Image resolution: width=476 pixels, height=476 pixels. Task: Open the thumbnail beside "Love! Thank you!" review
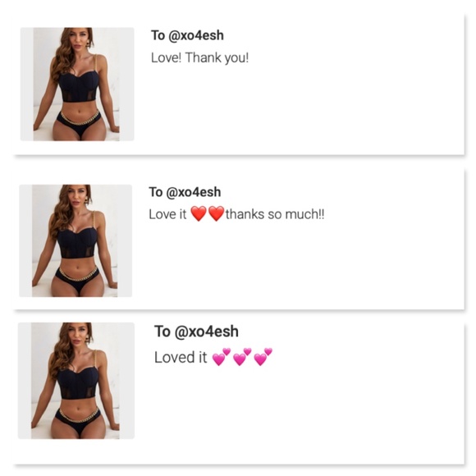(77, 84)
